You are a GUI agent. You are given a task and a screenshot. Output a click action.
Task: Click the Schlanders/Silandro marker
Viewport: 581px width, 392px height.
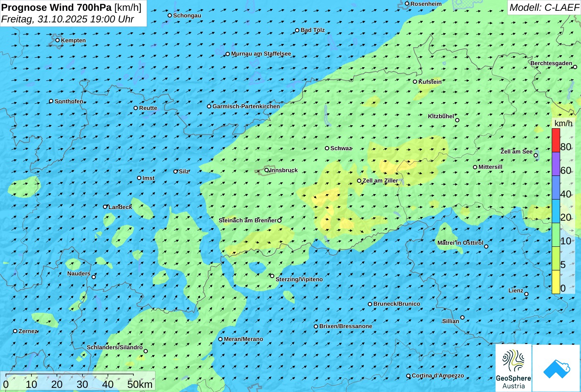(146, 351)
